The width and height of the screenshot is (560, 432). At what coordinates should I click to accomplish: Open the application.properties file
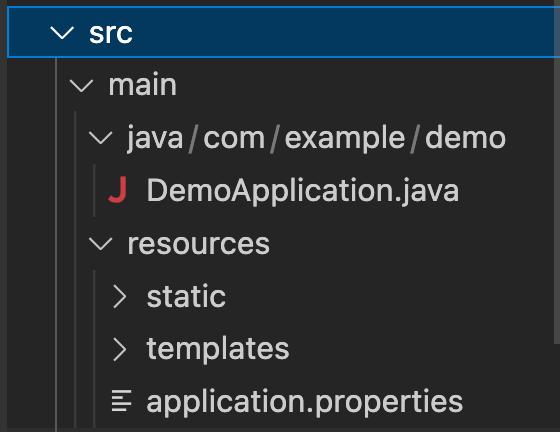tap(305, 402)
